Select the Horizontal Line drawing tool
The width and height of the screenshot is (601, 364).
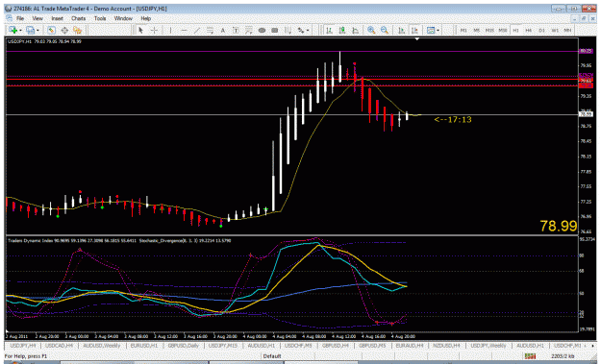184,30
